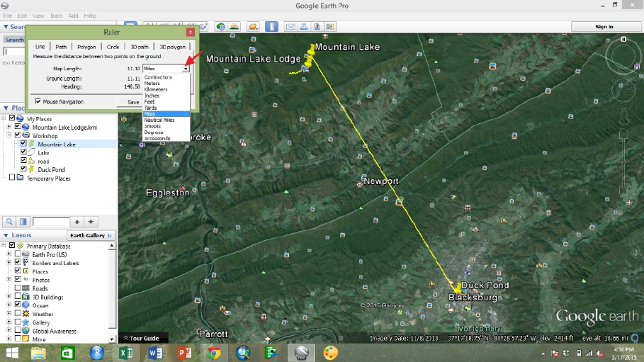Expand the Weather layer tree node
Viewport: 644px width, 362px height.
tap(9, 314)
